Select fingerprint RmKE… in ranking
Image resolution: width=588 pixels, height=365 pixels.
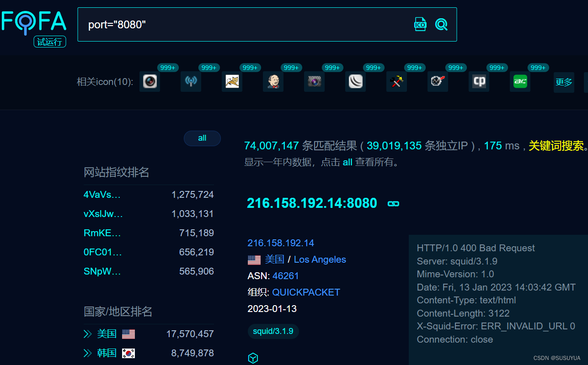102,233
